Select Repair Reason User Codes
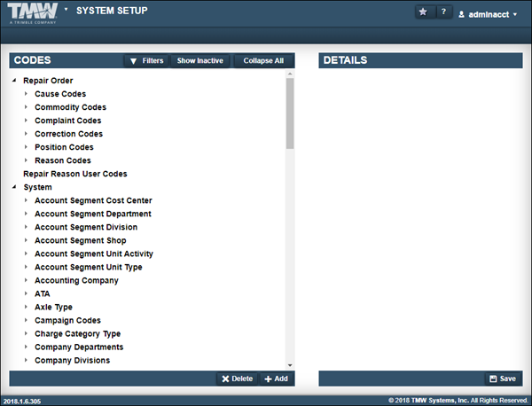 click(75, 174)
